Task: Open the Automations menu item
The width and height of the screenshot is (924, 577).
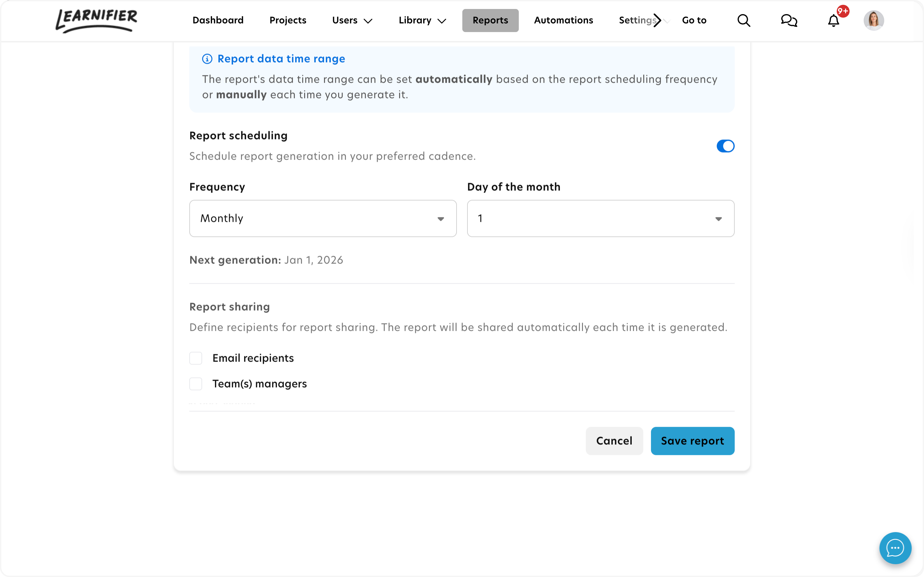Action: point(563,21)
